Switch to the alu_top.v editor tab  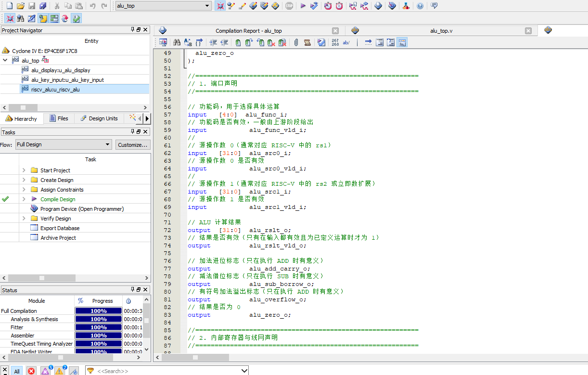pyautogui.click(x=441, y=31)
